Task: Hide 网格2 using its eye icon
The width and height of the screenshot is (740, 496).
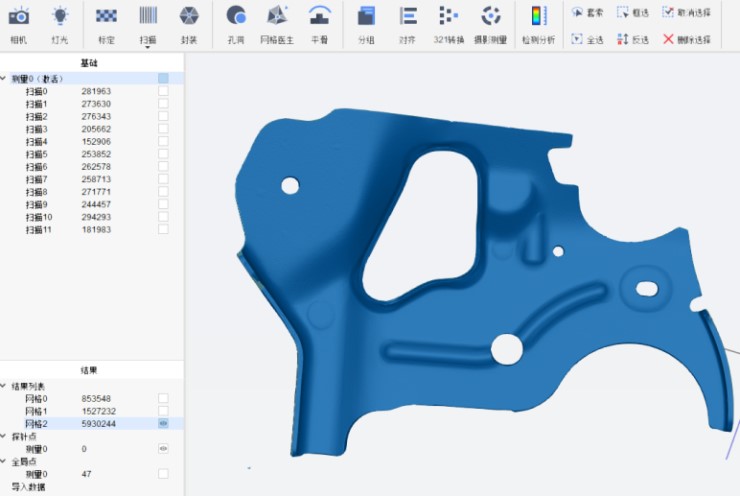Action: (163, 424)
